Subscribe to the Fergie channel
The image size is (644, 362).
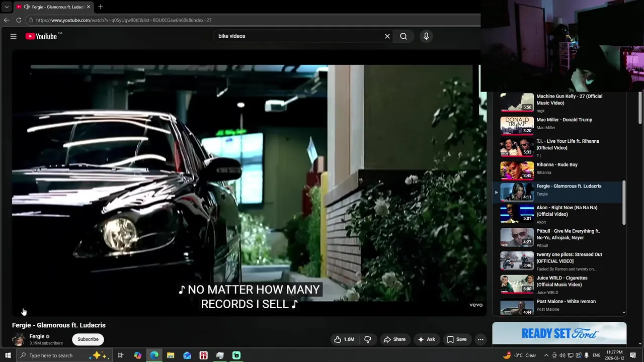pyautogui.click(x=88, y=339)
